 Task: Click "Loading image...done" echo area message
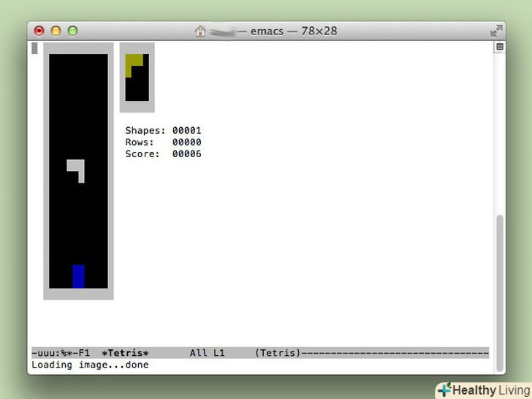(90, 365)
